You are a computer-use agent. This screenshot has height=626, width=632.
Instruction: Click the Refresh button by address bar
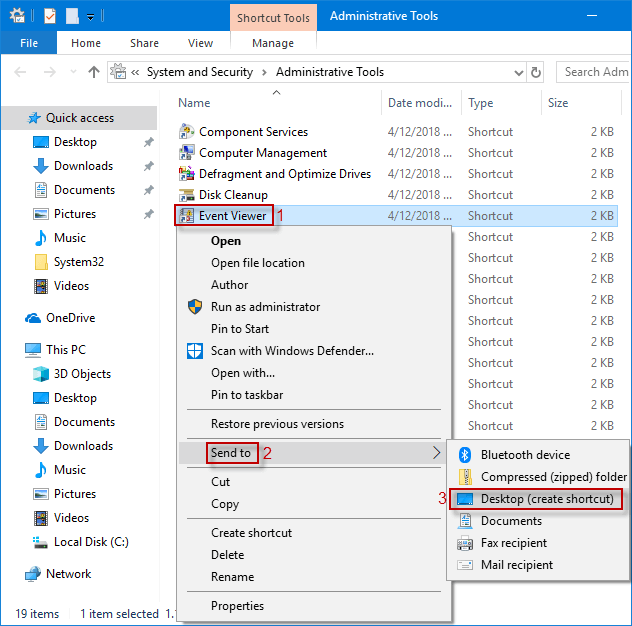coord(536,72)
